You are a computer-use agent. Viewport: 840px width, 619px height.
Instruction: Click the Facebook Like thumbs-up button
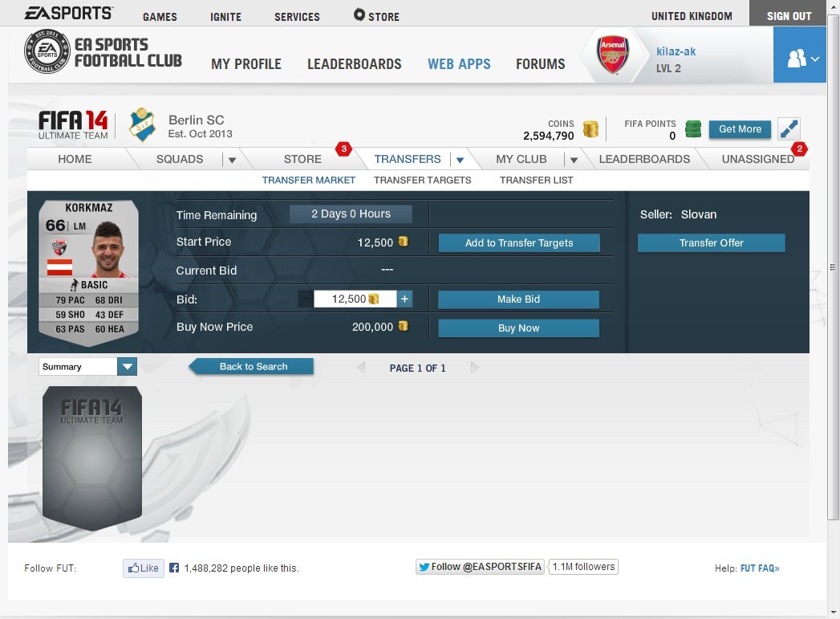(144, 568)
